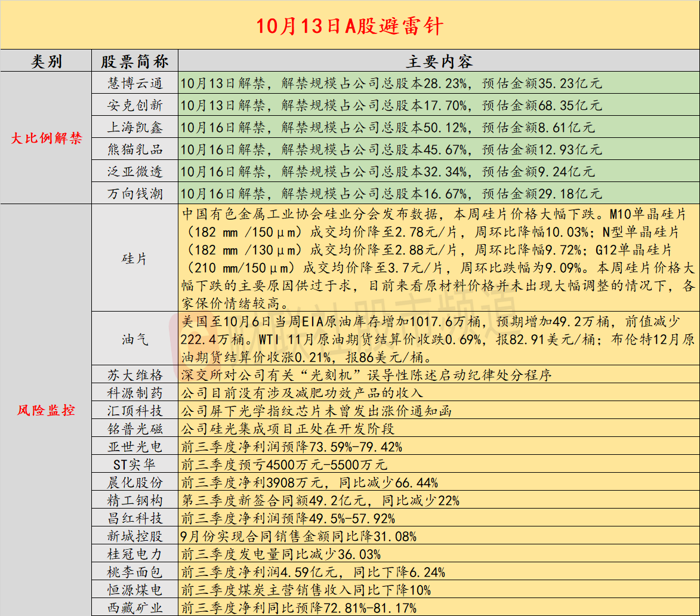Viewport: 700px width, 616px height.
Task: Select stock name '新城控股'
Action: 135,535
